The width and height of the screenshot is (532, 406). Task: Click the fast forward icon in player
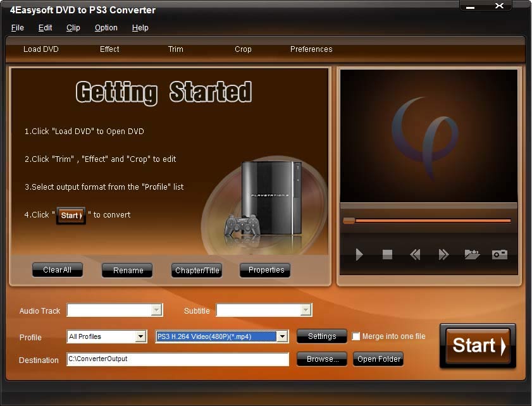coord(443,254)
